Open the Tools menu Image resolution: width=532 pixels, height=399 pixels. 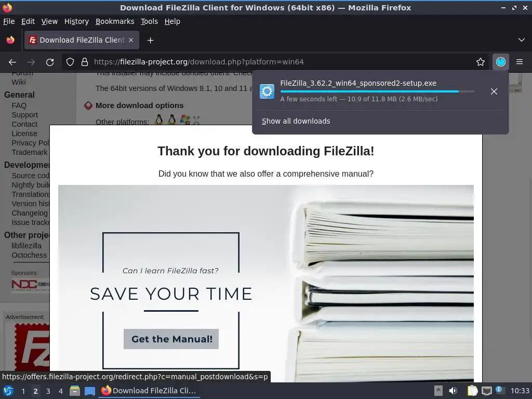tap(149, 21)
